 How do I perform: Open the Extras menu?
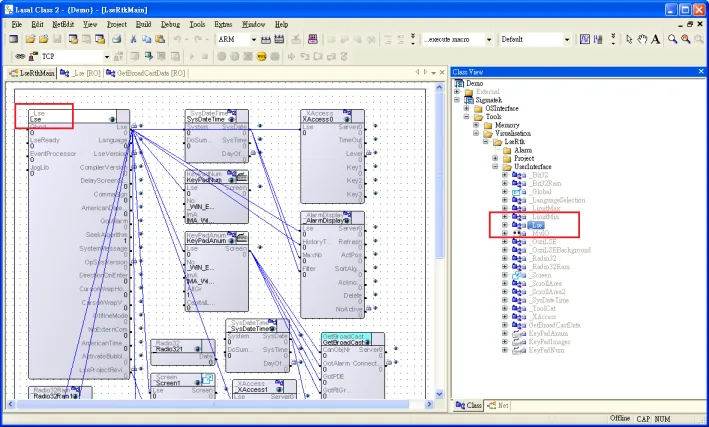(x=223, y=24)
